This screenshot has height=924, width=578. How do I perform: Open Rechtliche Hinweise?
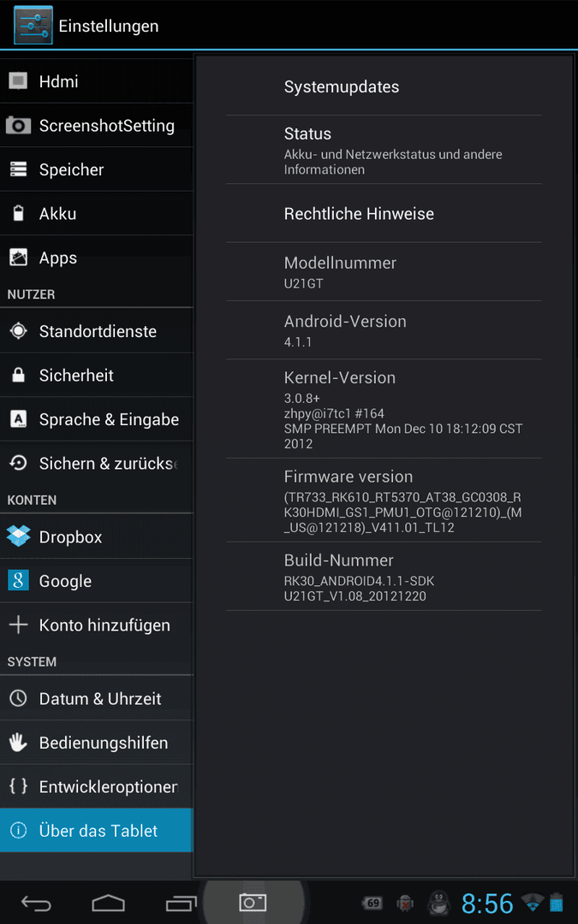[384, 213]
